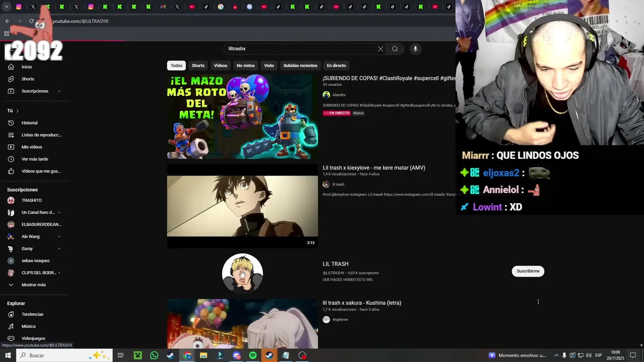Select the Subidas recientes filter chip
Screen dimensions: 644x362
[x=300, y=65]
